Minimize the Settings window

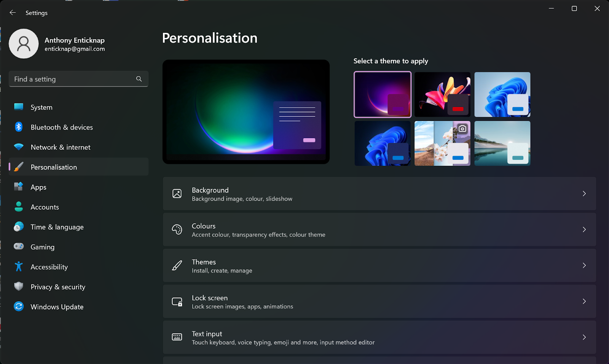point(551,8)
